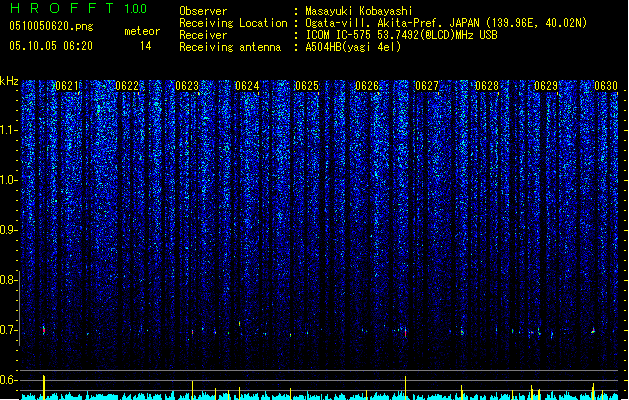Viewport: 629px width, 400px height.
Task: Click the 0625 time marker
Action: [x=307, y=86]
